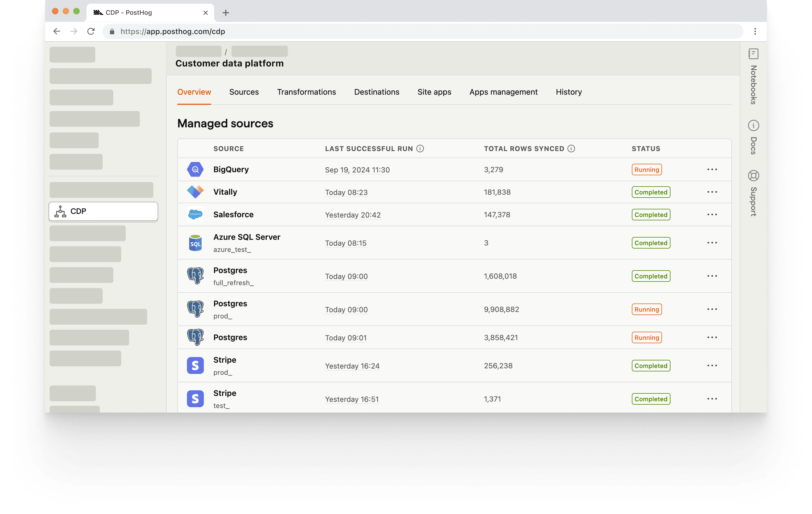Viewport: 812px width, 514px height.
Task: Open the Docs side panel
Action: click(x=753, y=137)
